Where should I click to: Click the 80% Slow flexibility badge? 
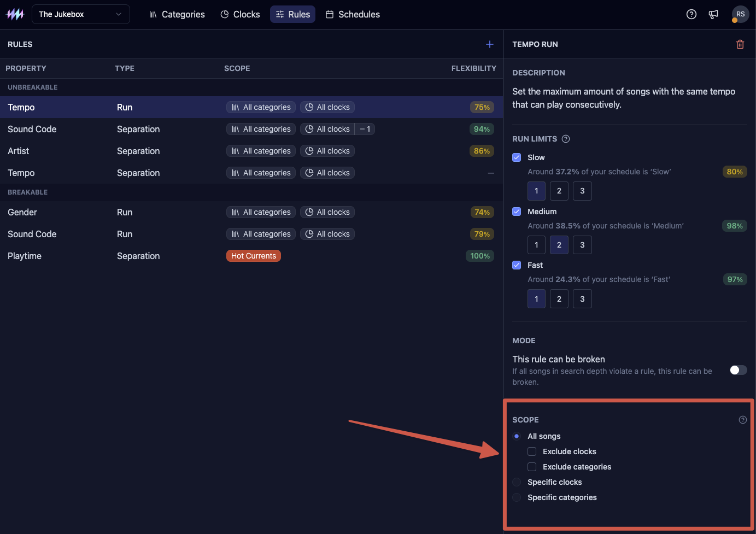coord(735,172)
